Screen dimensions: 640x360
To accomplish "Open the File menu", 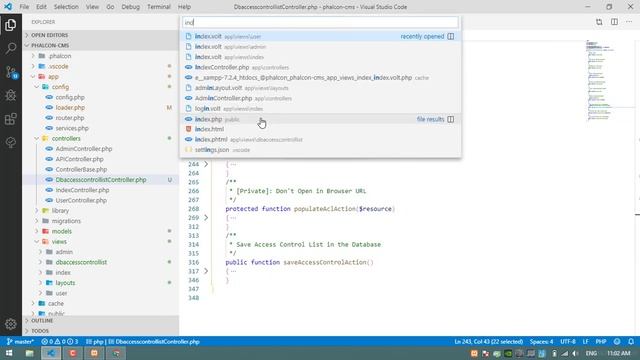I will point(24,7).
